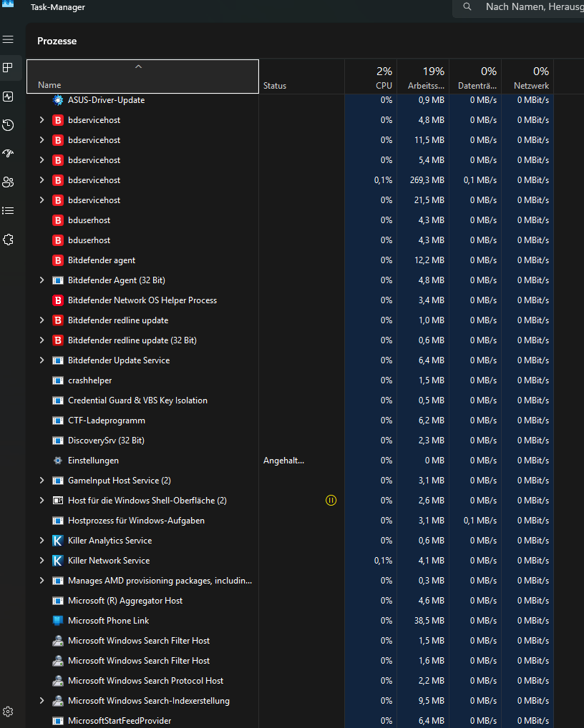Open App history sidebar icon

[8, 125]
